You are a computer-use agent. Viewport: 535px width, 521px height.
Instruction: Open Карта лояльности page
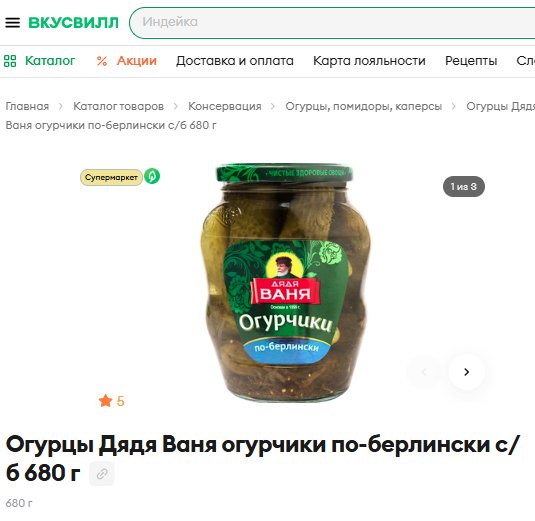[x=369, y=61]
